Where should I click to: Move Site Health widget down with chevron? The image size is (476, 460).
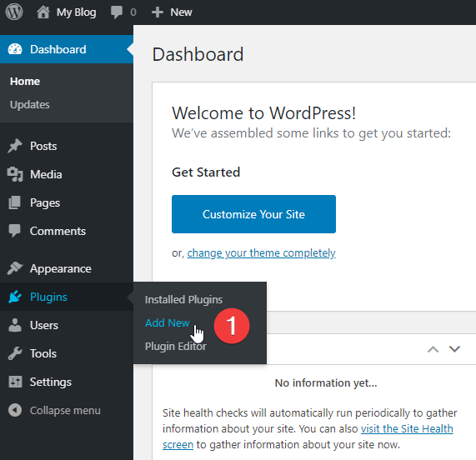pos(454,349)
